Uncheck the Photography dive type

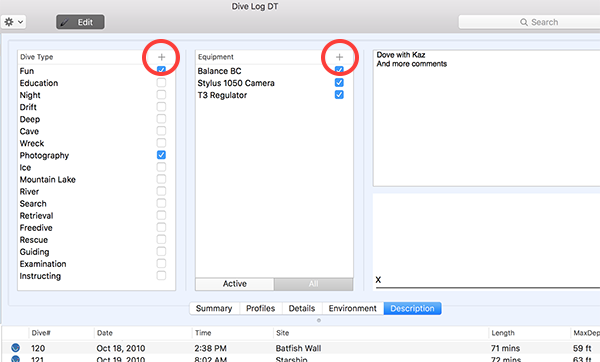coord(161,155)
